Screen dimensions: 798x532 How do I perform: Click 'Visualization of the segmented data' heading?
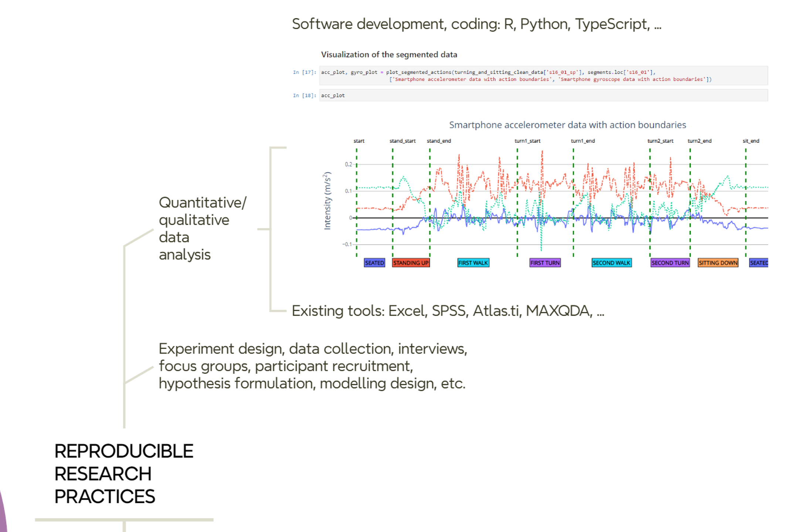(389, 55)
